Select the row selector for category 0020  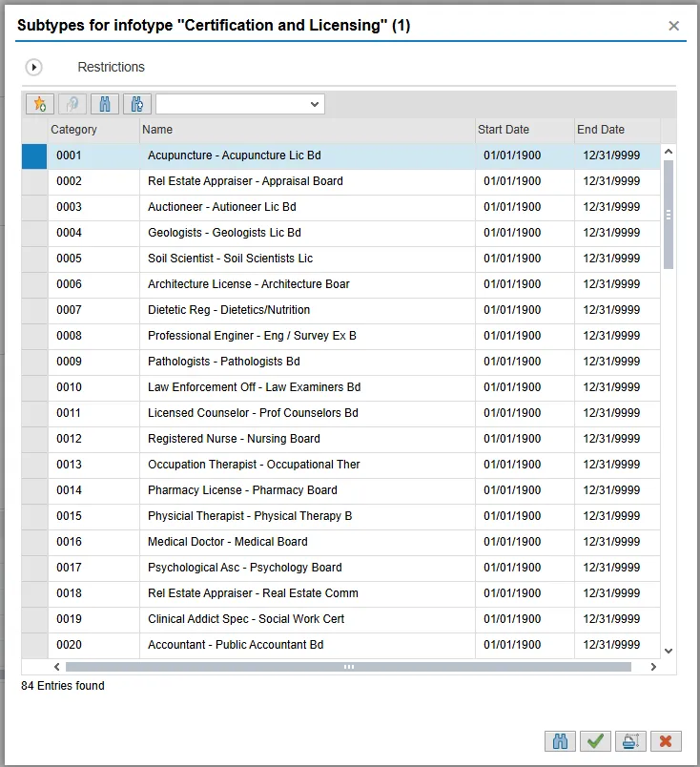[x=35, y=645]
